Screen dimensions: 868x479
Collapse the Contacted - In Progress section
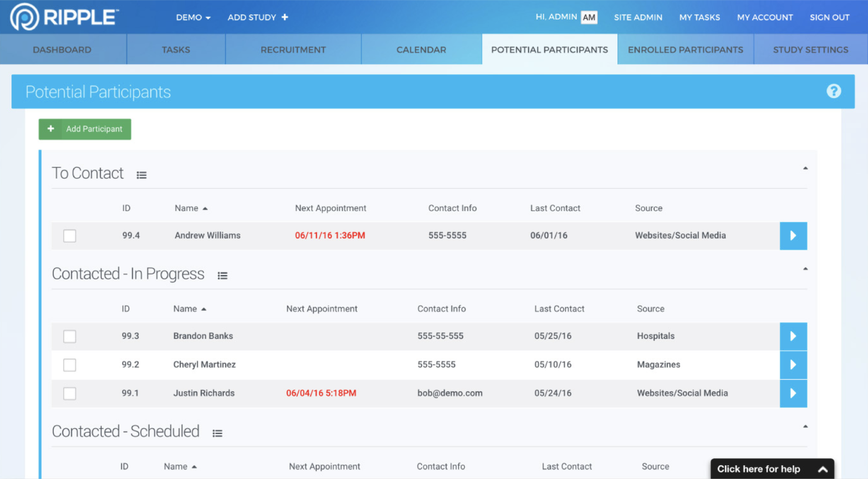(x=805, y=269)
